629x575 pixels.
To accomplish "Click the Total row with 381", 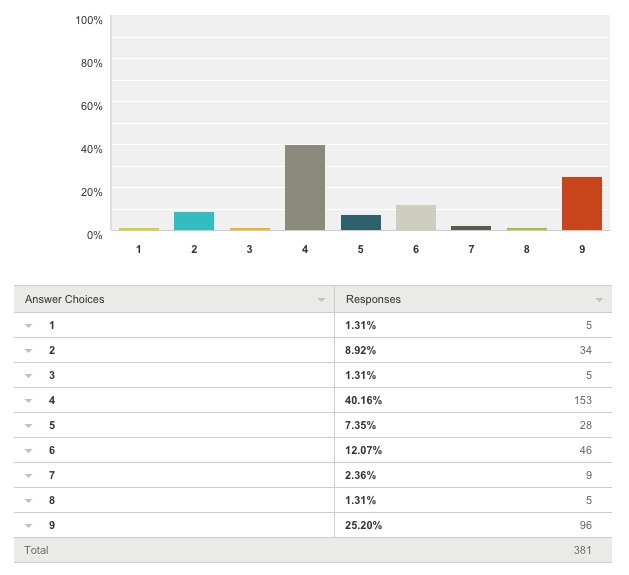I will [x=312, y=551].
